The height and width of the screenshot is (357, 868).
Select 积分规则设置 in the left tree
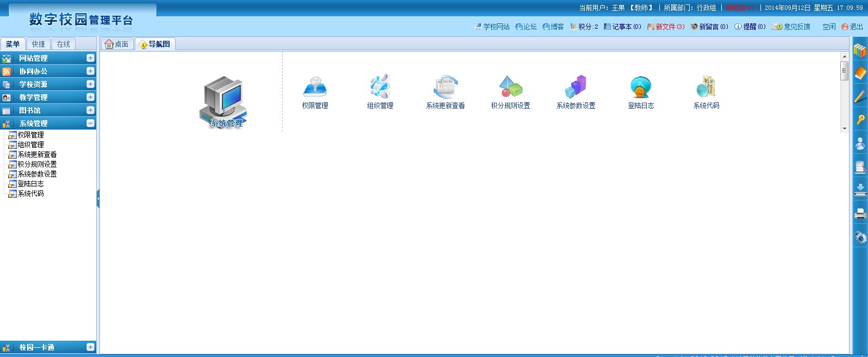click(x=37, y=164)
